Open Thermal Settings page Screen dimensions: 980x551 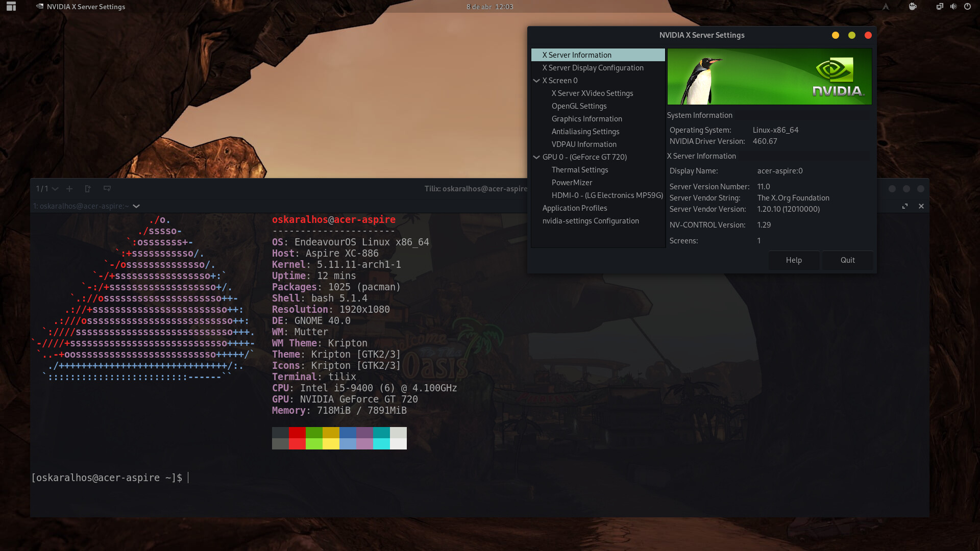click(x=580, y=170)
